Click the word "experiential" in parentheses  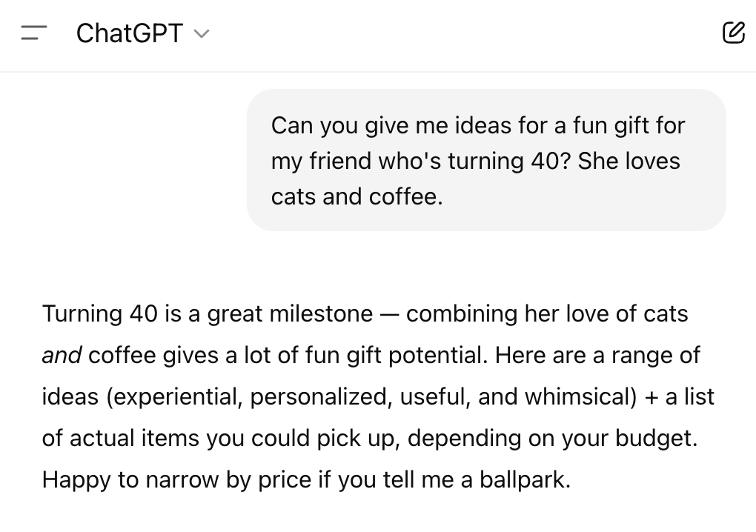(176, 397)
